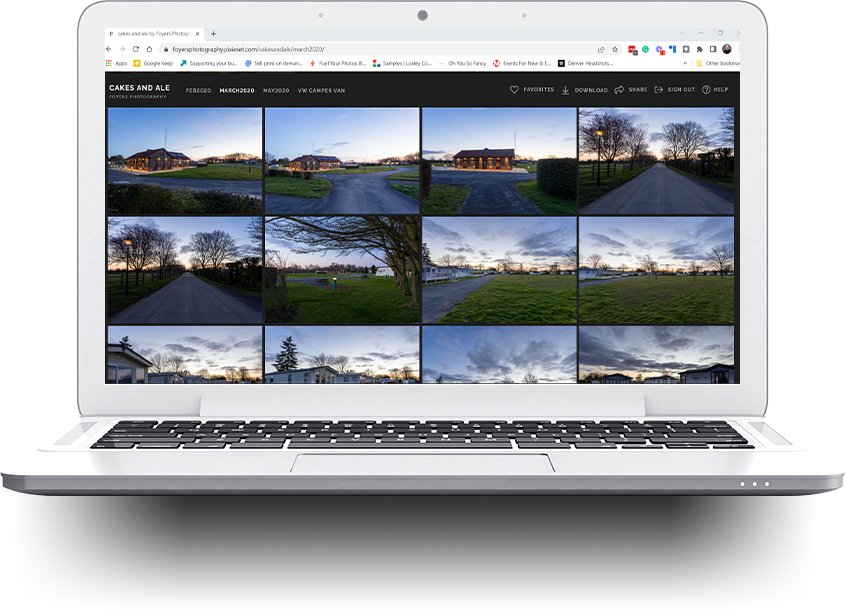Open the tree branches photo thumbnail
Image resolution: width=845 pixels, height=609 pixels.
coord(342,270)
